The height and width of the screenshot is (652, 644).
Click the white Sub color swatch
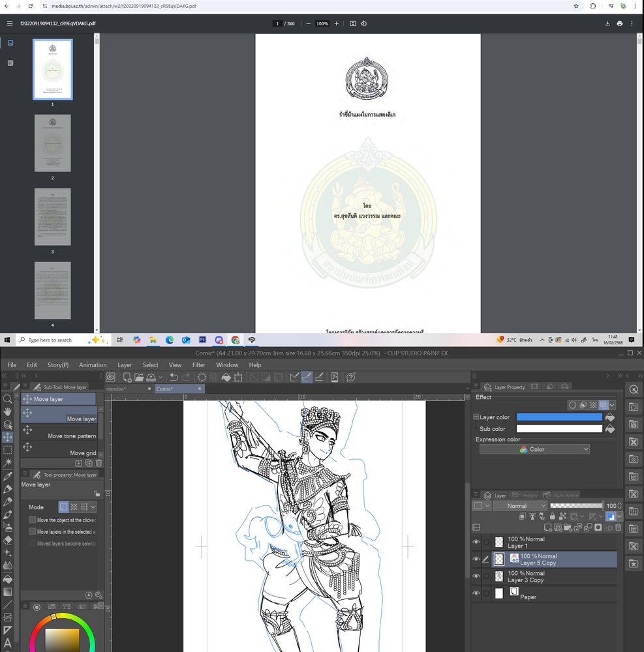coord(559,429)
